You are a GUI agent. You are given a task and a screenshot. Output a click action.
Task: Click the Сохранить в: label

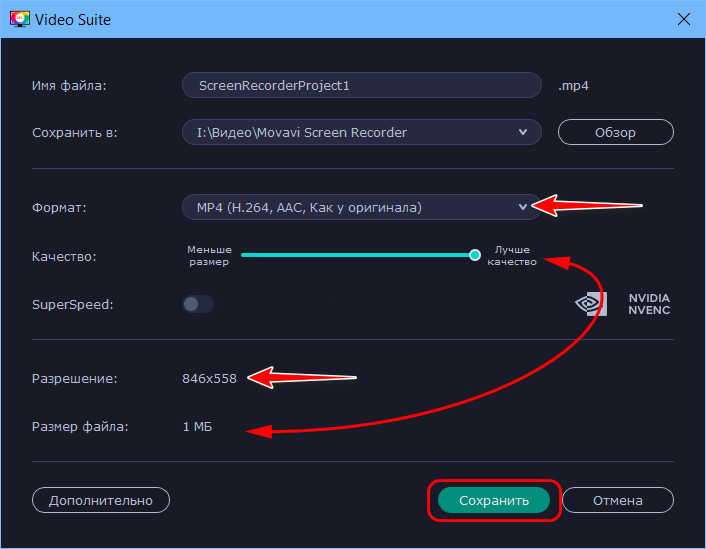(75, 132)
